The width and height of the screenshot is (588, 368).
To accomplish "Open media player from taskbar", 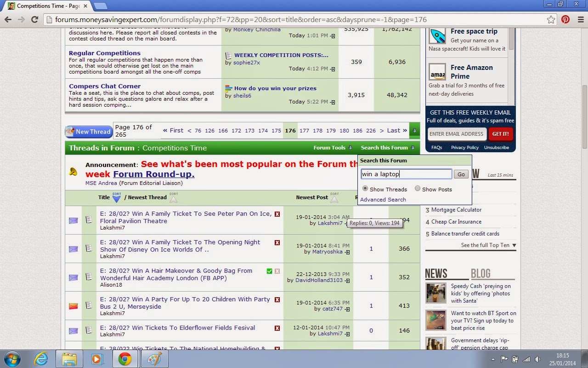I will (x=96, y=359).
